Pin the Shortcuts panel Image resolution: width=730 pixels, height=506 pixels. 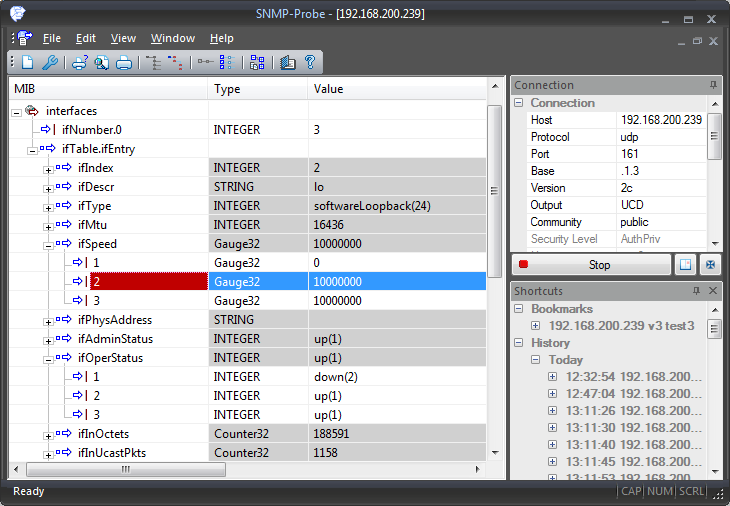tap(696, 290)
